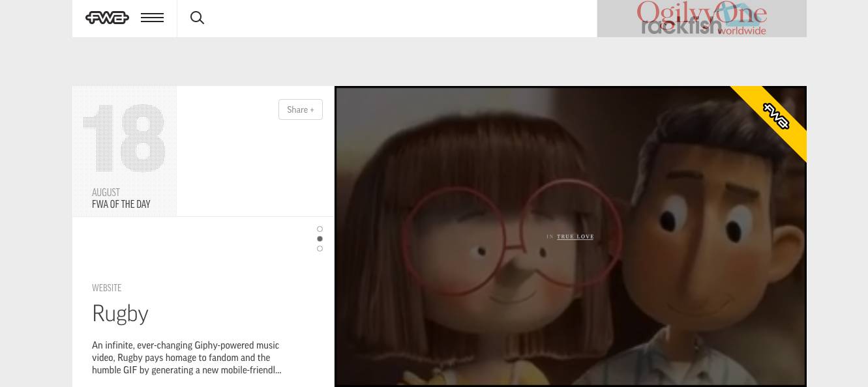Click 'FWA OF THE DAY' label
The width and height of the screenshot is (868, 387).
click(x=121, y=204)
